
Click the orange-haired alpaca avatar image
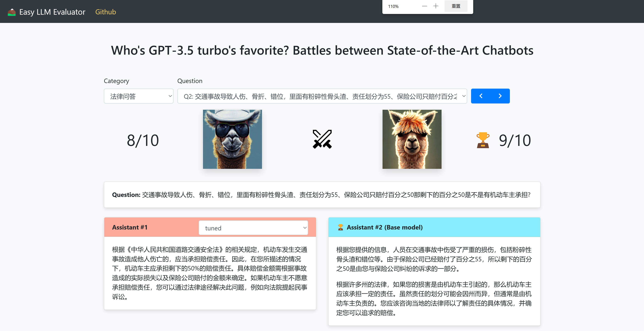click(x=412, y=139)
